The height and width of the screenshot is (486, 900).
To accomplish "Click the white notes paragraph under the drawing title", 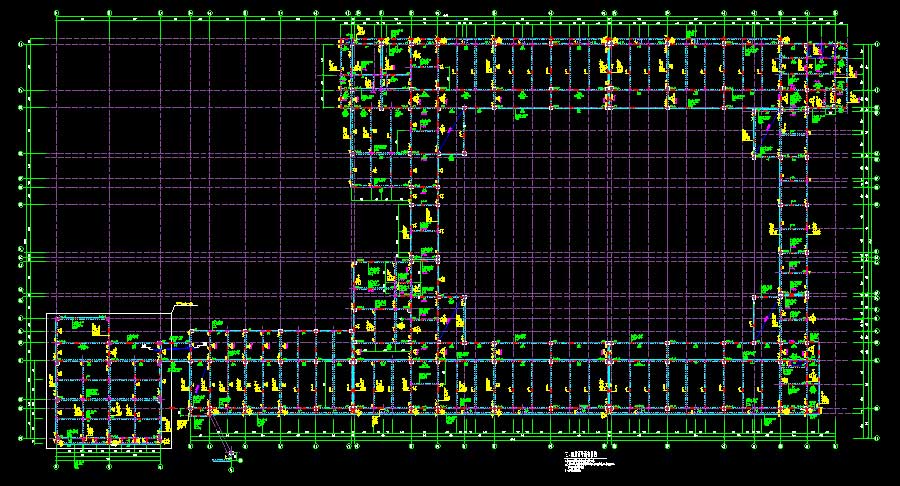I will tap(589, 465).
